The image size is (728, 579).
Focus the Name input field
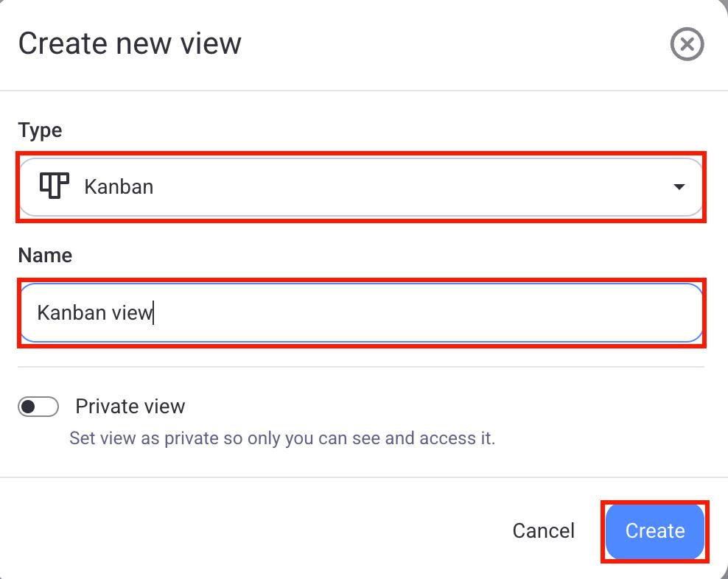coord(361,313)
